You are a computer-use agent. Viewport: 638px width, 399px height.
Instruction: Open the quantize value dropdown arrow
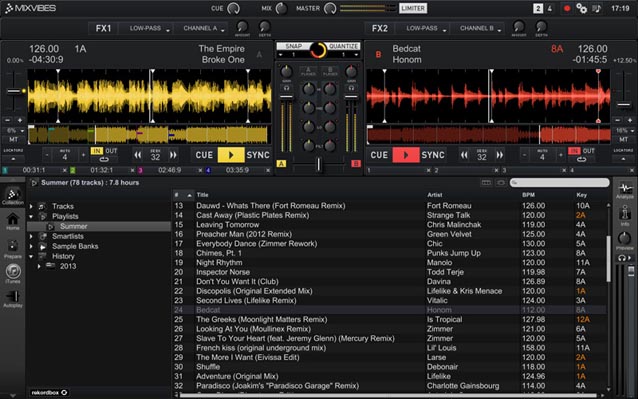tap(356, 55)
